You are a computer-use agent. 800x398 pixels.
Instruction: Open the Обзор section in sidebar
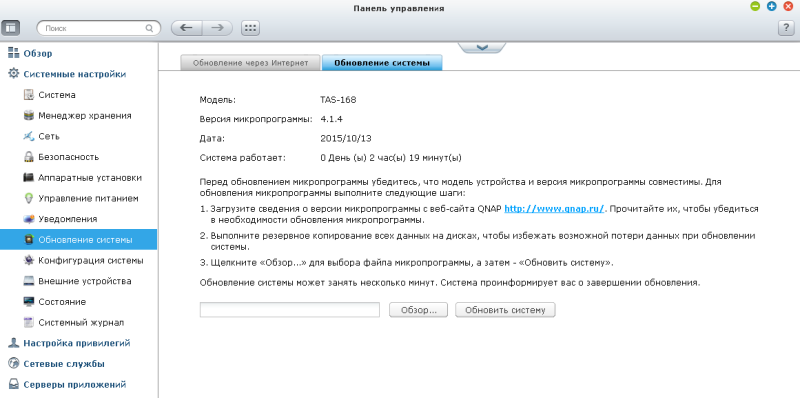pos(38,54)
